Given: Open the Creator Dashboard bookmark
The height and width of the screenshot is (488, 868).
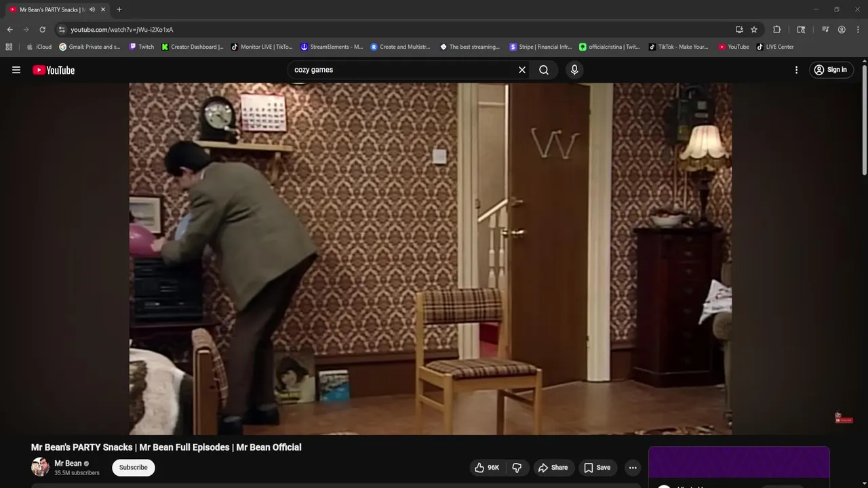Looking at the screenshot, I should [193, 47].
